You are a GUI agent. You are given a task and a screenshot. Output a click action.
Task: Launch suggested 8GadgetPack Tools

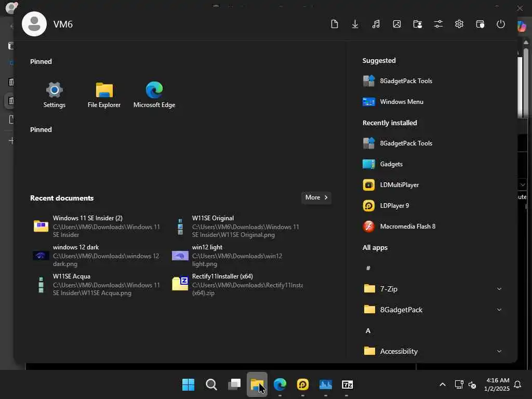[x=397, y=81]
